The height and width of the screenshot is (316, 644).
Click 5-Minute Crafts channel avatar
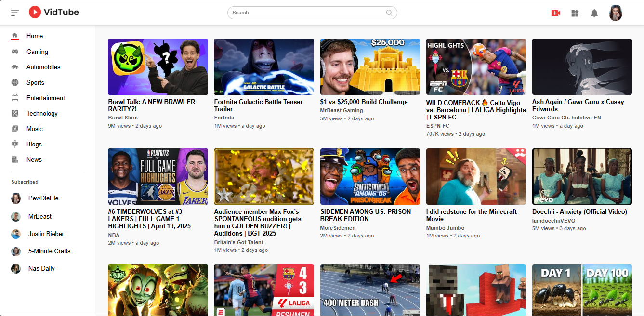coord(16,251)
